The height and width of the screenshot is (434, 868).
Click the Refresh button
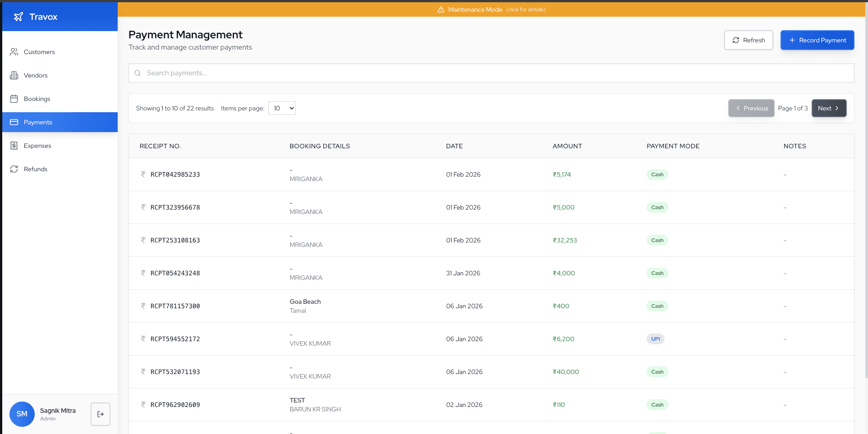[749, 40]
